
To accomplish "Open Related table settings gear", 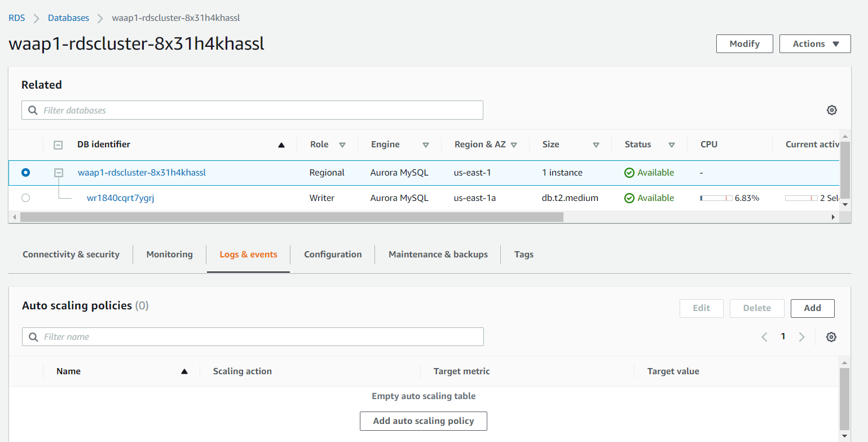I will (x=831, y=110).
